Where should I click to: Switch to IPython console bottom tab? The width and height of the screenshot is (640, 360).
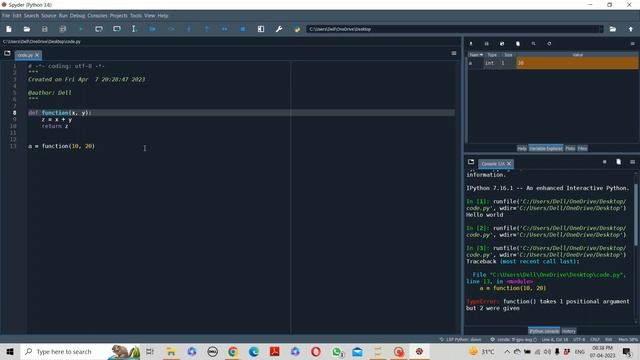[544, 331]
